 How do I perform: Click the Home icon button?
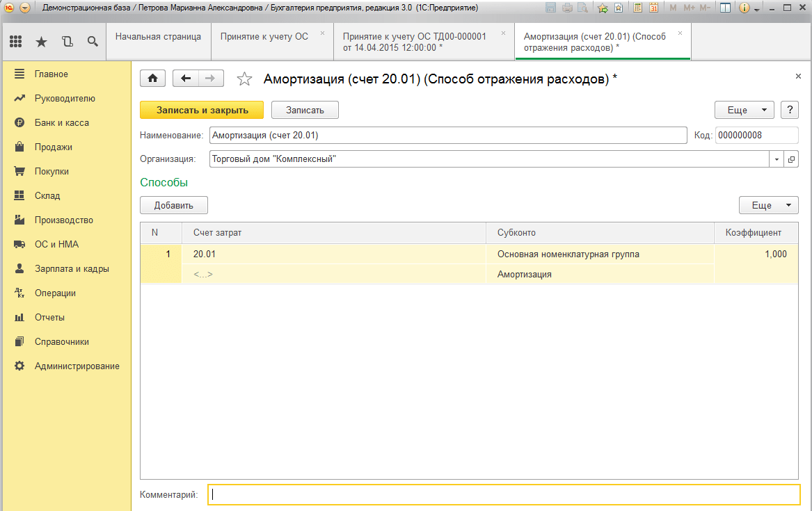point(152,79)
